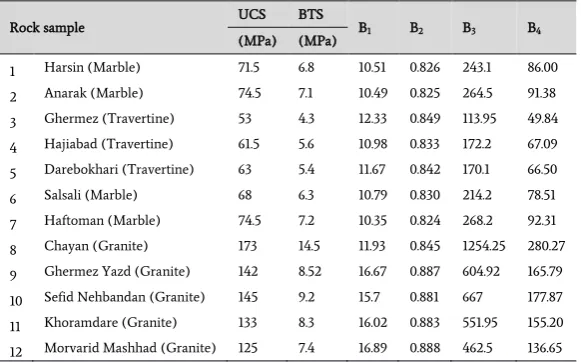581x362 pixels.
Task: Click the Rock sample column header
Action: [47, 28]
